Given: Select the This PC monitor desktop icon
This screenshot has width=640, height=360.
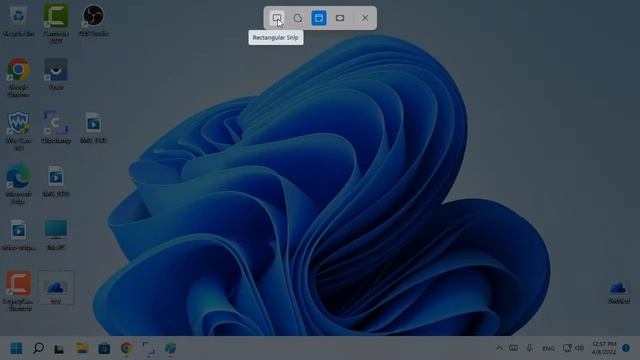Looking at the screenshot, I should click(x=56, y=235).
